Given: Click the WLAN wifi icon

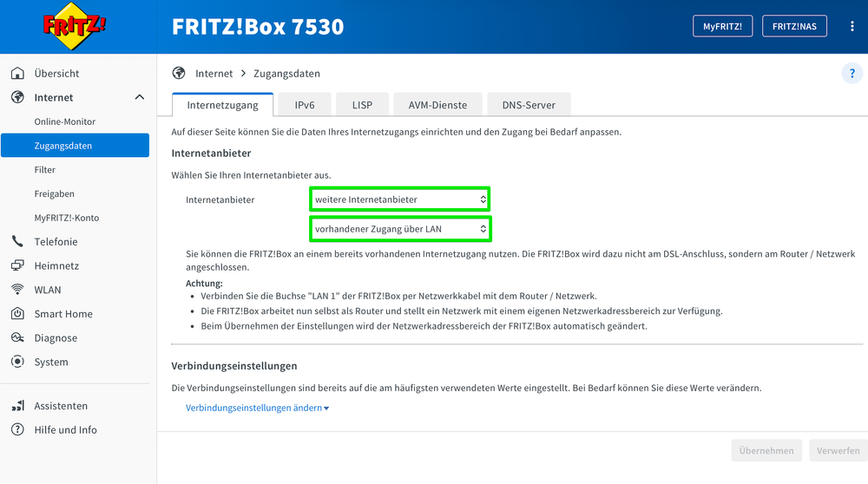Looking at the screenshot, I should [17, 290].
